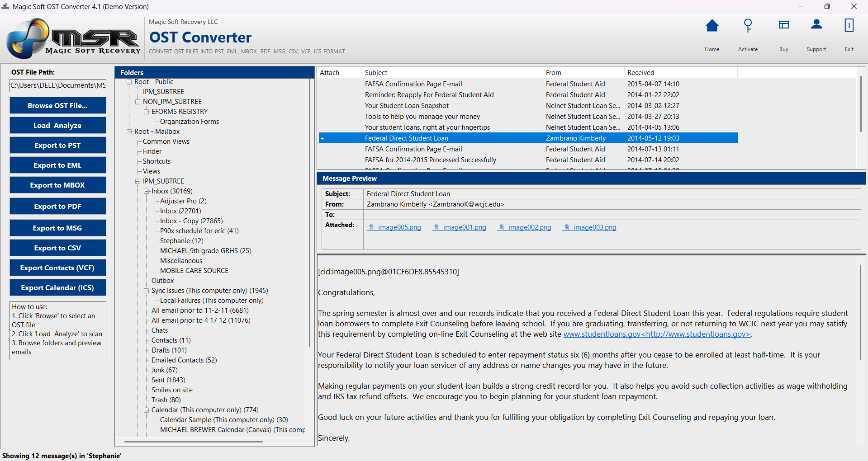Select the Trash (80) folder
Screen dimensions: 868x461
[x=166, y=400]
